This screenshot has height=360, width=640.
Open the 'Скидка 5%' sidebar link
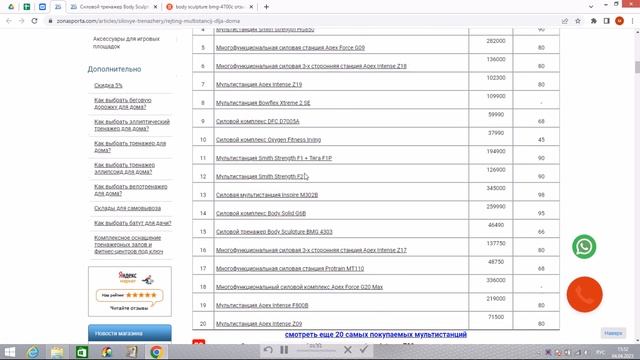tap(108, 85)
